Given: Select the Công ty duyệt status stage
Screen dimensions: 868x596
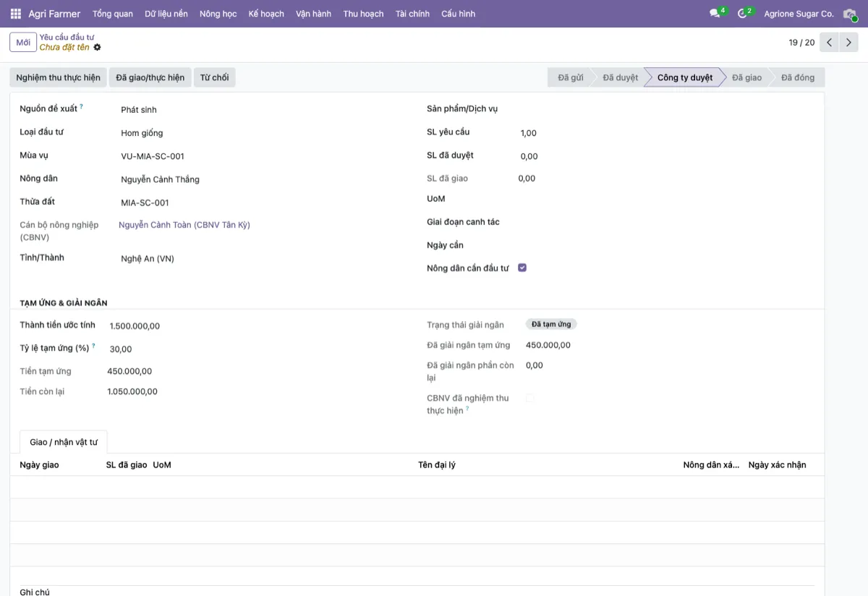Looking at the screenshot, I should click(x=684, y=77).
